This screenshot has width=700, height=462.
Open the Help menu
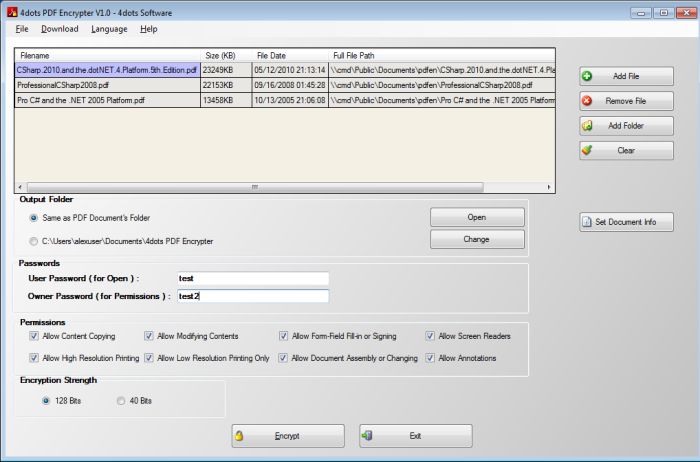pos(149,29)
